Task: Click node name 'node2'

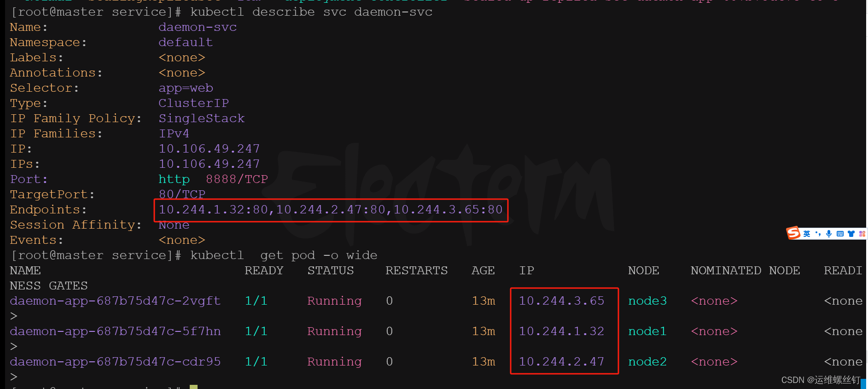Action: tap(647, 362)
